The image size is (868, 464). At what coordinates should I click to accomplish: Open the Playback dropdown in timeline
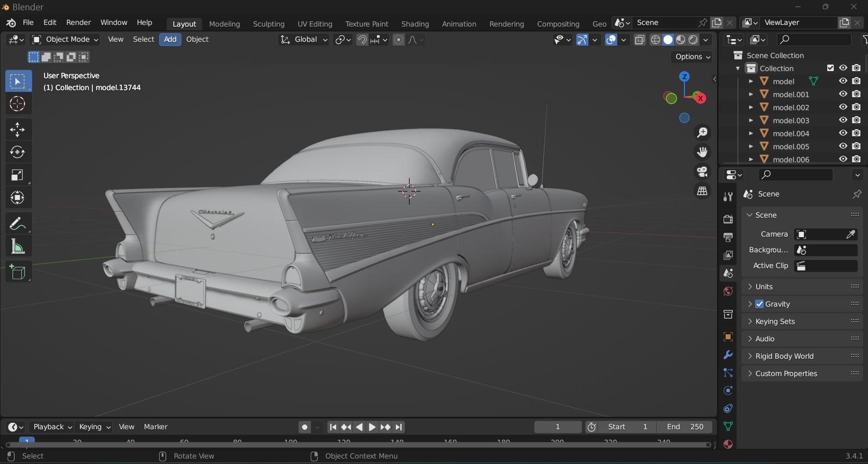[x=52, y=427]
